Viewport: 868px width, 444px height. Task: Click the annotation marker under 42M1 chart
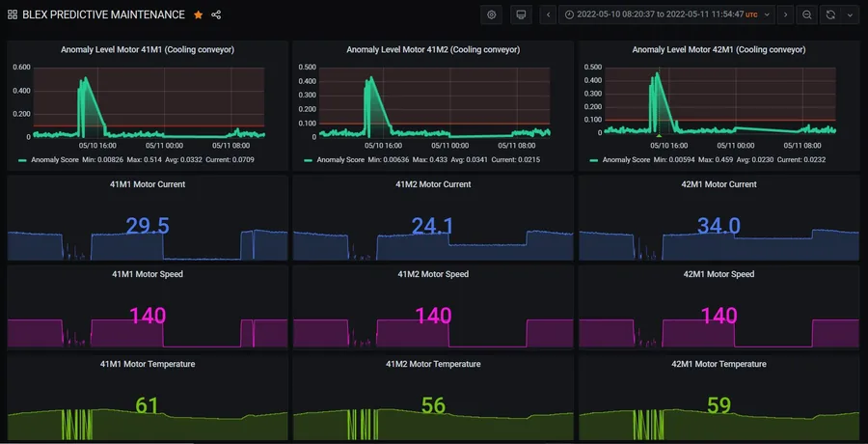coord(659,135)
